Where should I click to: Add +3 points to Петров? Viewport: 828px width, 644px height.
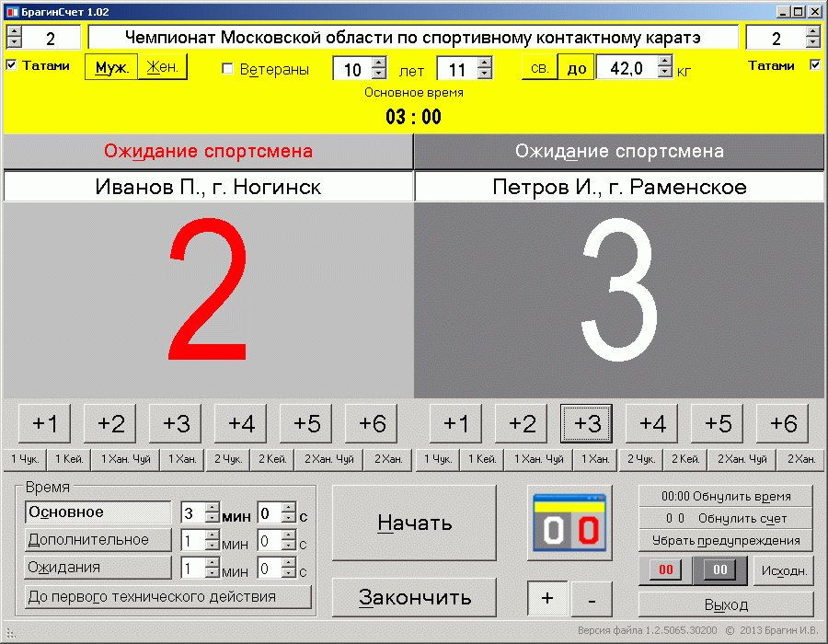(x=586, y=423)
